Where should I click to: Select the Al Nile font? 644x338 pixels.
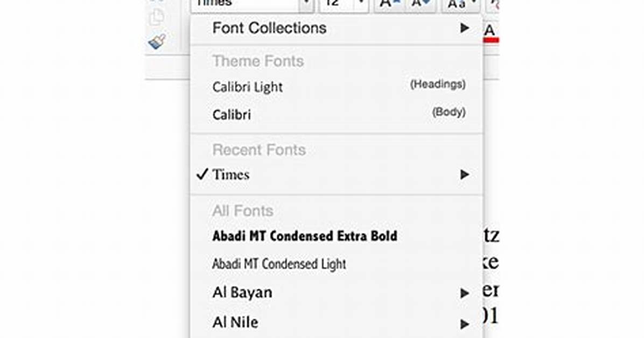(337, 323)
